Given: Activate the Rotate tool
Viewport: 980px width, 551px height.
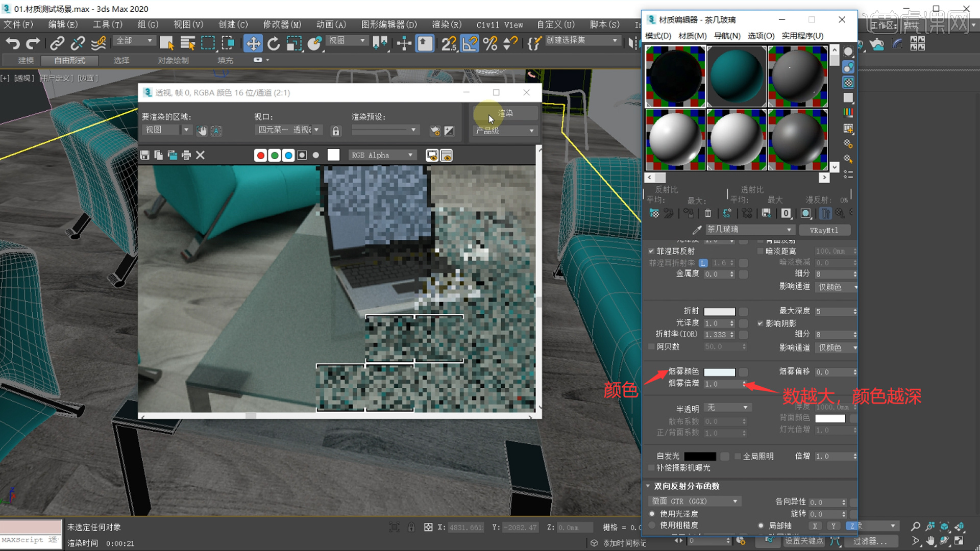Looking at the screenshot, I should tap(274, 43).
